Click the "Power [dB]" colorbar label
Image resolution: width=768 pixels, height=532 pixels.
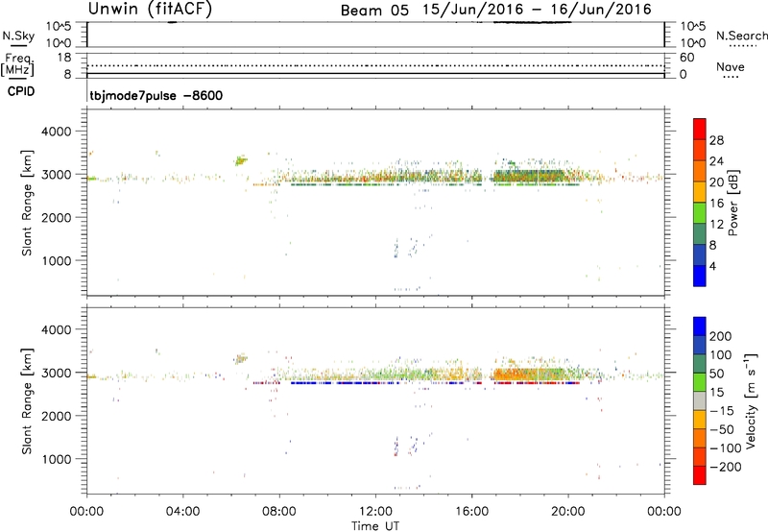pos(732,203)
